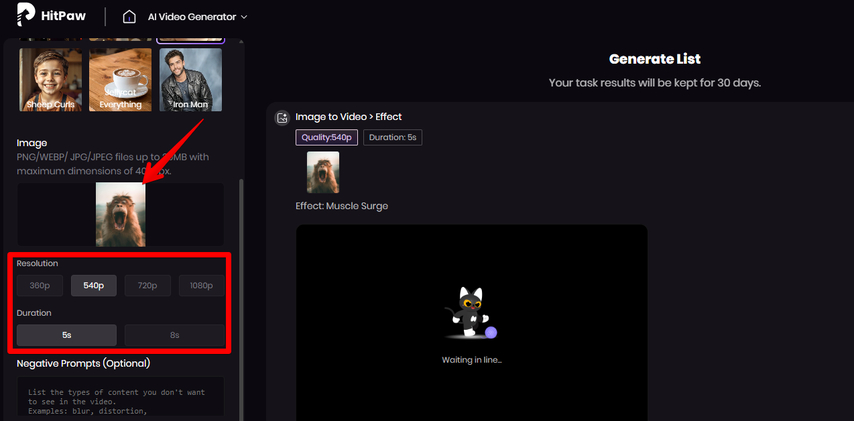Choose 1080p resolution
The image size is (854, 421).
[202, 285]
